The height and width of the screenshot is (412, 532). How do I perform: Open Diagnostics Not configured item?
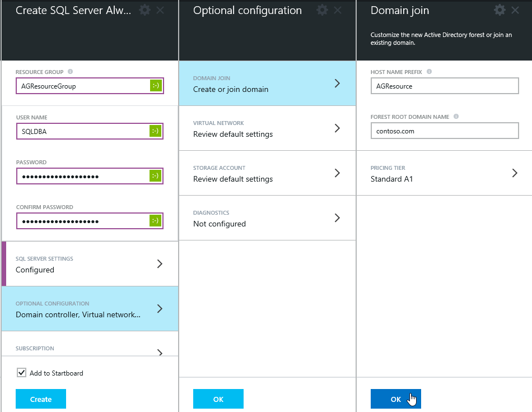tap(267, 218)
